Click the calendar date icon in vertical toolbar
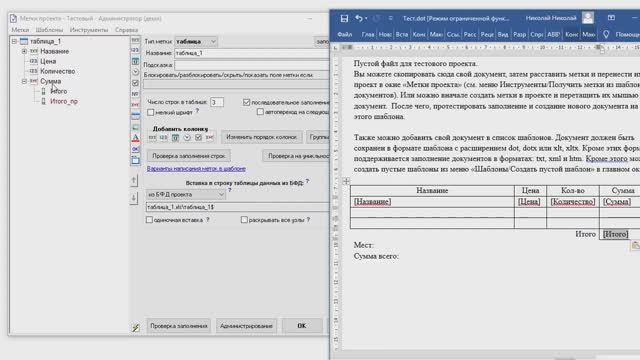This screenshot has height=360, width=640. click(x=135, y=61)
